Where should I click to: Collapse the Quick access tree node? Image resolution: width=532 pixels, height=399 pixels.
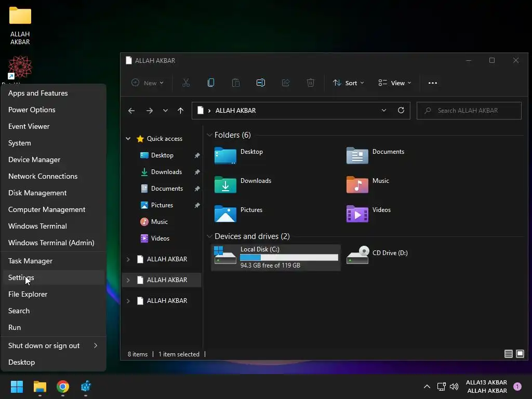pos(128,138)
